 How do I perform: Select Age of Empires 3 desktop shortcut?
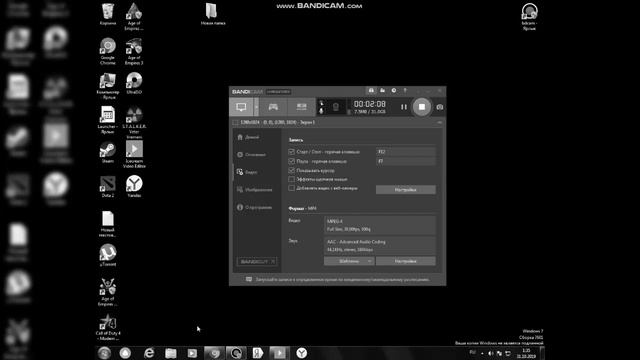coord(134,51)
